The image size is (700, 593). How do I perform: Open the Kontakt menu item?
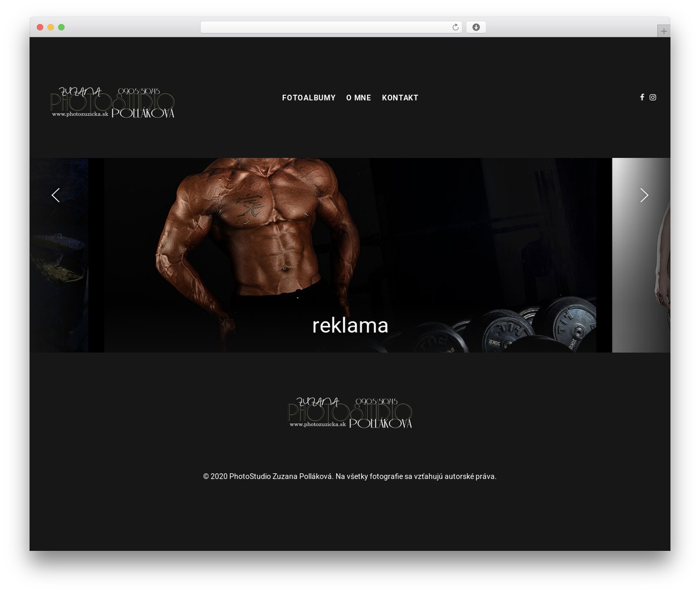[400, 98]
